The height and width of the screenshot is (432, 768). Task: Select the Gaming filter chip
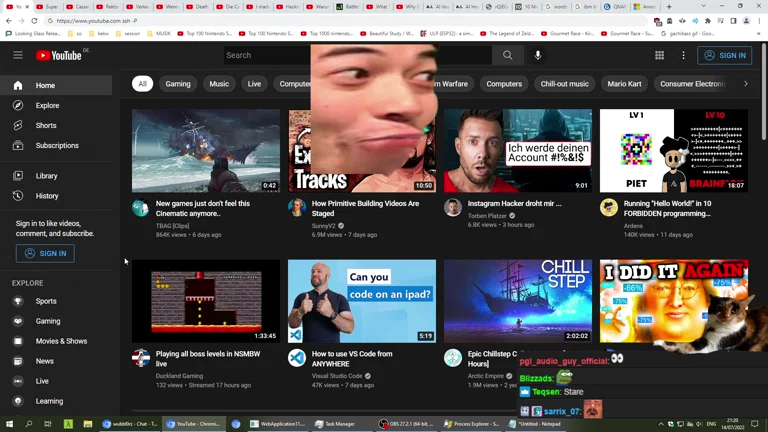178,84
